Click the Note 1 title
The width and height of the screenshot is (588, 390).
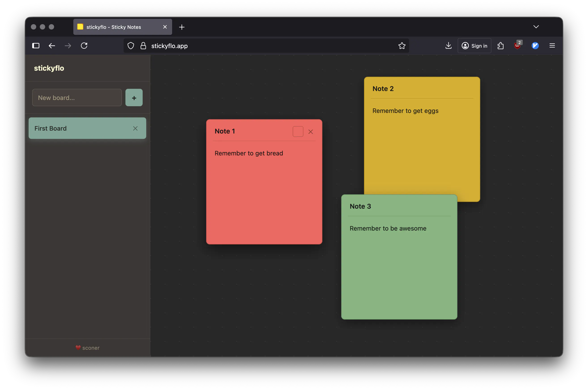point(224,131)
